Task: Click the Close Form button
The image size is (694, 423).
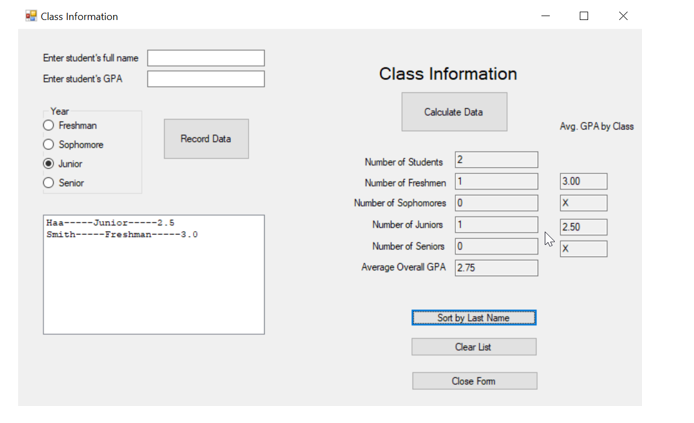Action: [x=474, y=381]
